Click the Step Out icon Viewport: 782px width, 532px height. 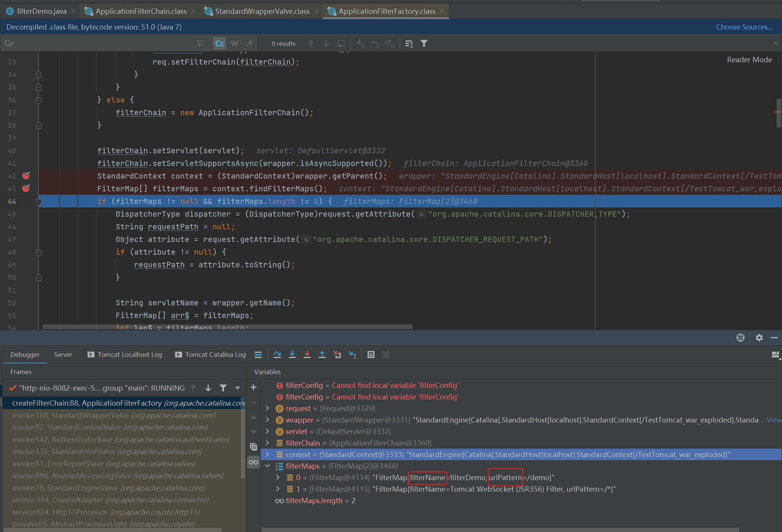point(322,355)
